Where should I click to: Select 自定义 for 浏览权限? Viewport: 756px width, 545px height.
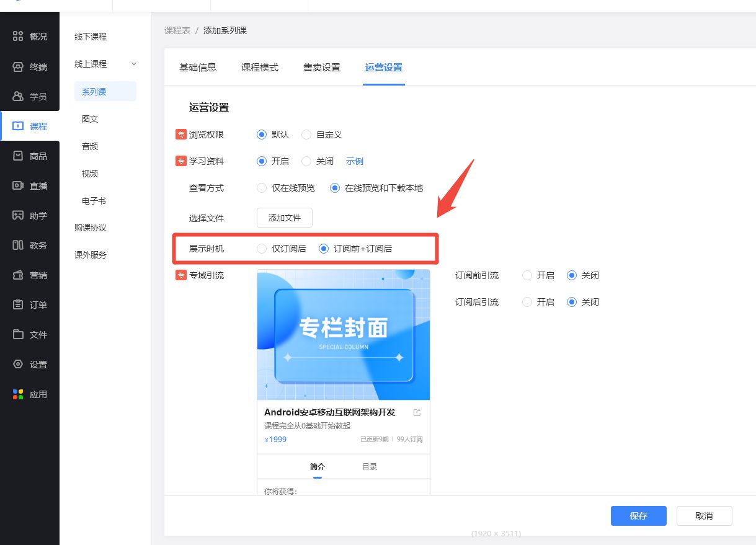(x=306, y=135)
